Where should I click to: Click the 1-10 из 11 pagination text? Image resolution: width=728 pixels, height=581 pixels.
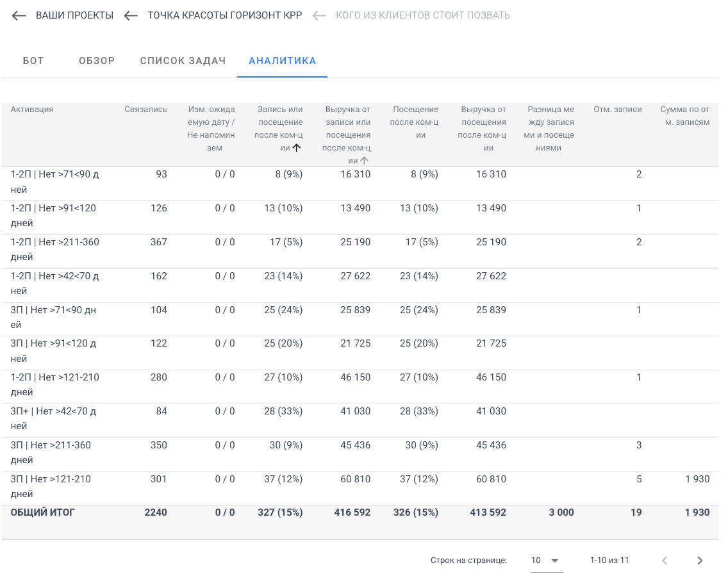(x=609, y=561)
